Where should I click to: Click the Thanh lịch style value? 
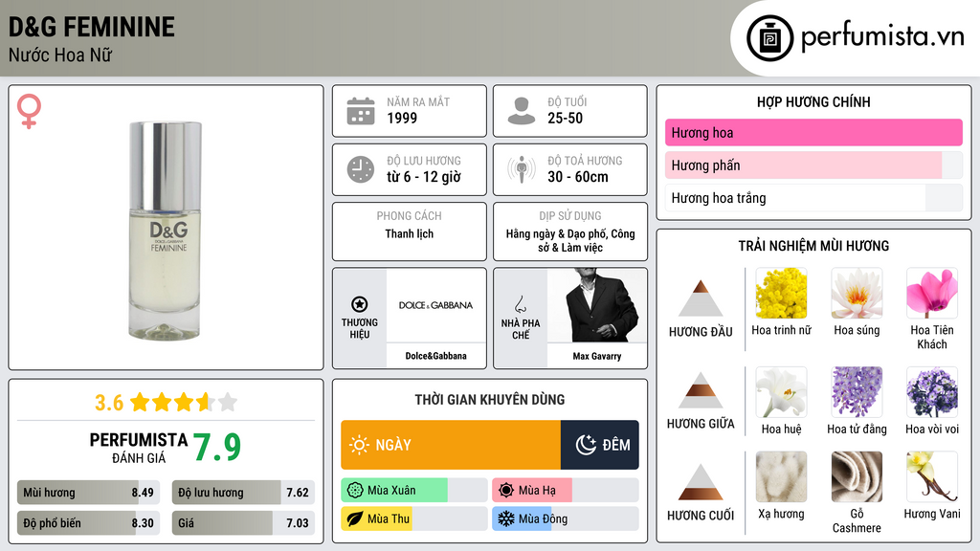(410, 233)
